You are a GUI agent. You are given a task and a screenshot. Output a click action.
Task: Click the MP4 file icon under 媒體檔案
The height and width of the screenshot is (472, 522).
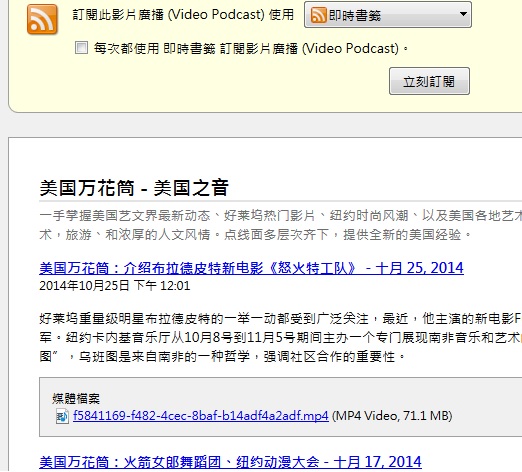[62, 416]
